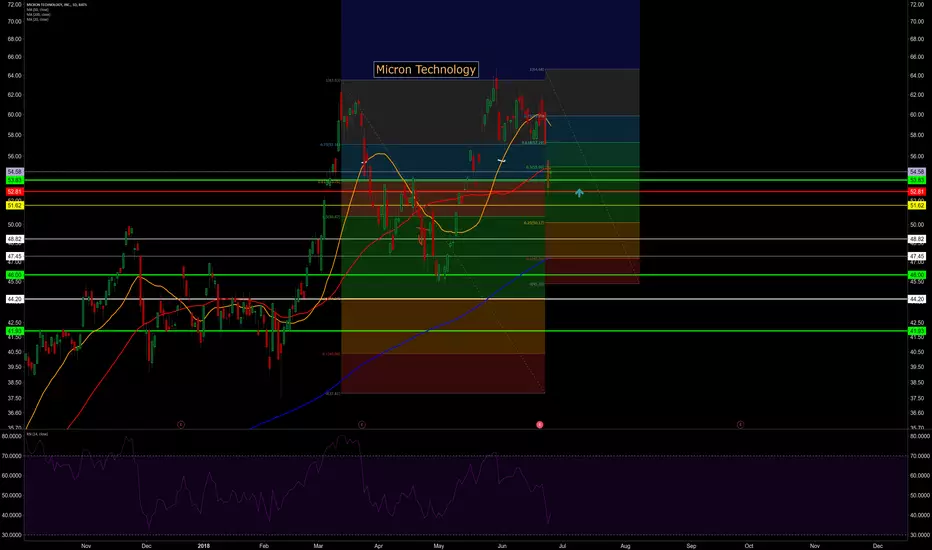
Task: Select the green 46.00 label on left price scale
Action: click(x=14, y=275)
